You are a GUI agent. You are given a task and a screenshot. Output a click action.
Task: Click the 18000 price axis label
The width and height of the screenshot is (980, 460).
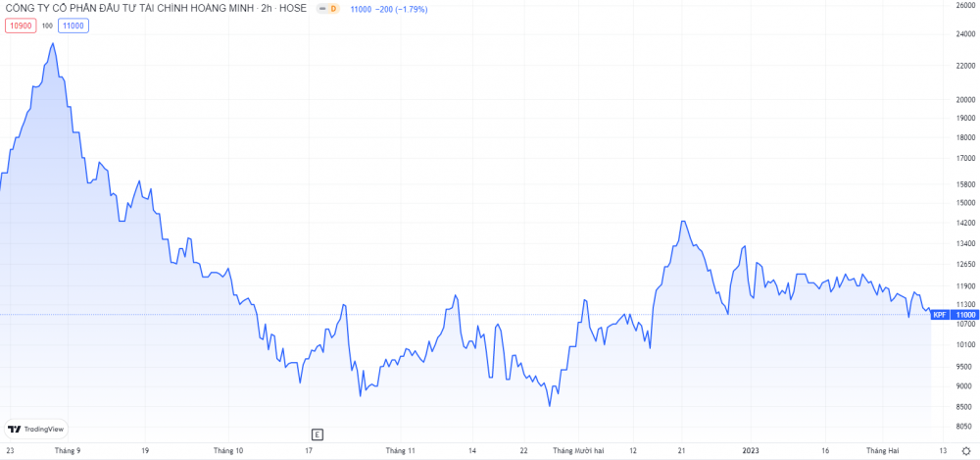click(965, 137)
